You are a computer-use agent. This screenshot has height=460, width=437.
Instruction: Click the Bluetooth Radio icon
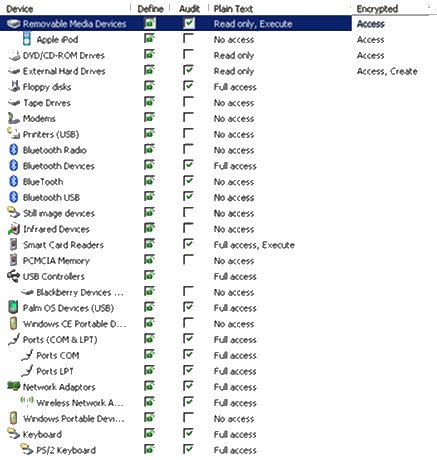[14, 150]
